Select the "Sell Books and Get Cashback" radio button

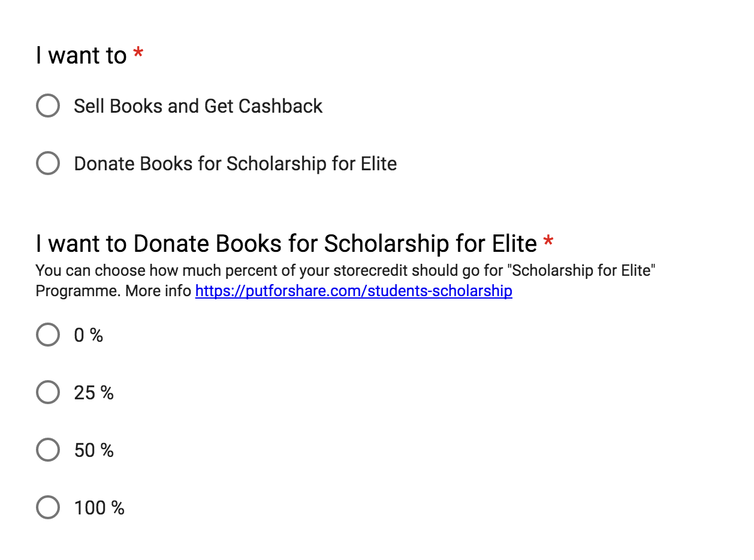coord(47,106)
